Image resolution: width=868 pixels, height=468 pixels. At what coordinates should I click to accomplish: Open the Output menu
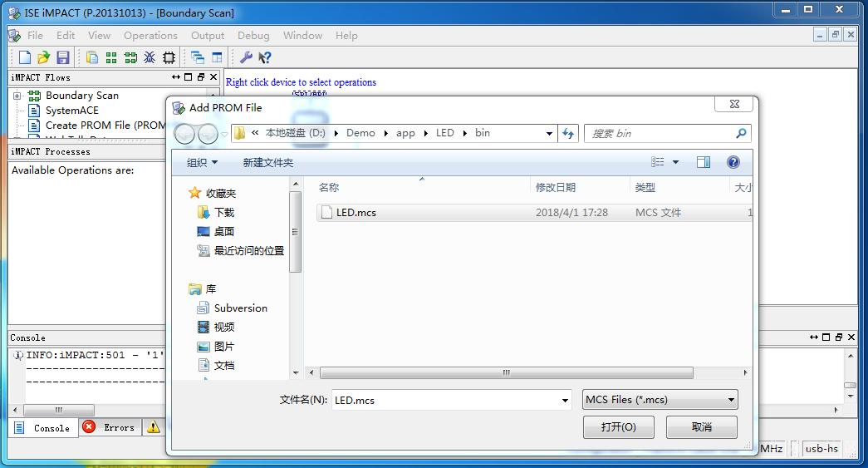click(x=208, y=36)
